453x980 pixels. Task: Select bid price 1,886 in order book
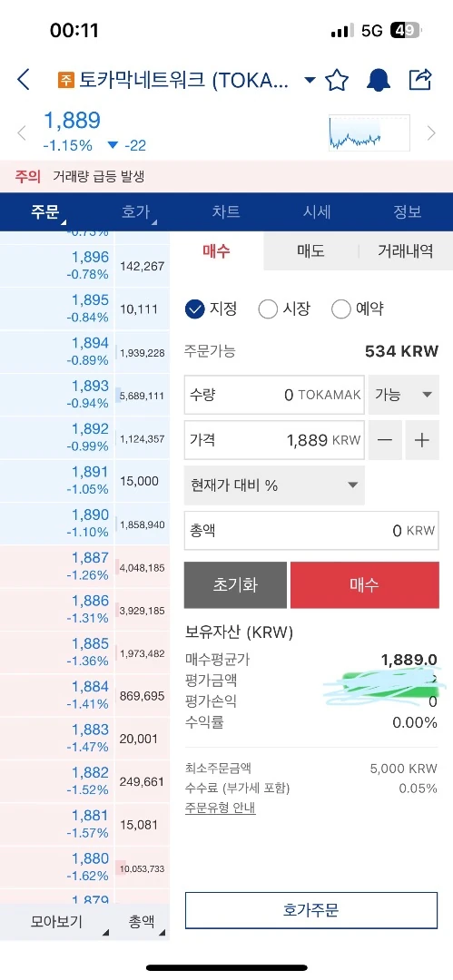tap(57, 610)
